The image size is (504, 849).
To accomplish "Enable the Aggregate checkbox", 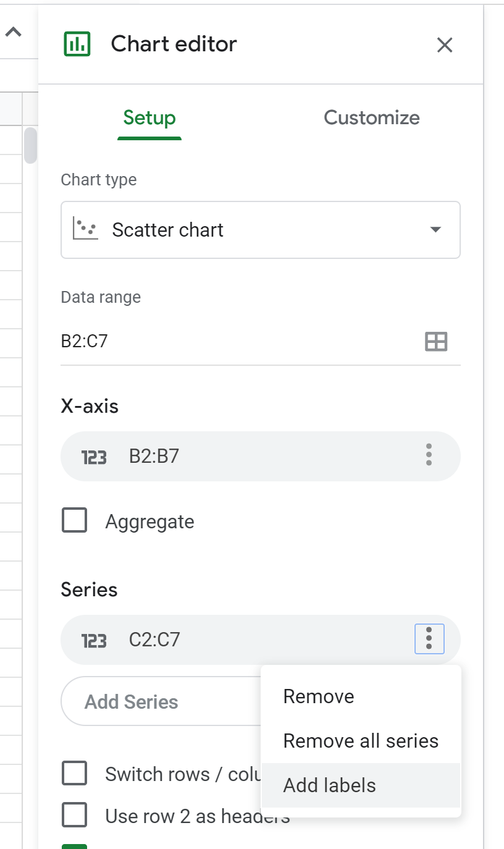I will point(75,521).
